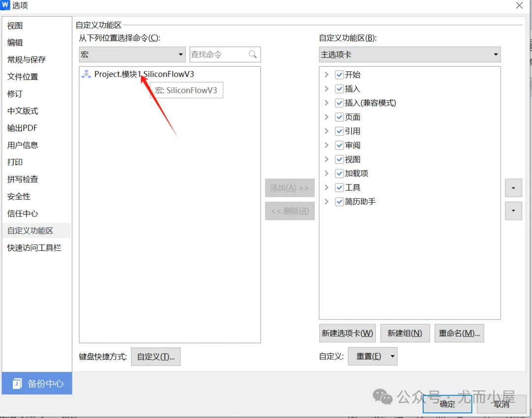Expand the 简历助手 node
Viewport: 532px width, 418px height.
(x=327, y=202)
